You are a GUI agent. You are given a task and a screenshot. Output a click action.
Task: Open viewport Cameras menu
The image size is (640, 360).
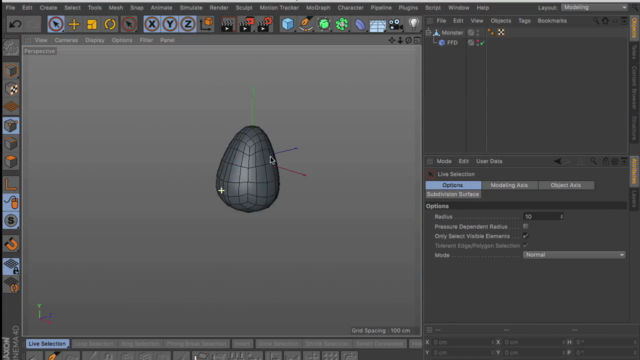coord(66,40)
